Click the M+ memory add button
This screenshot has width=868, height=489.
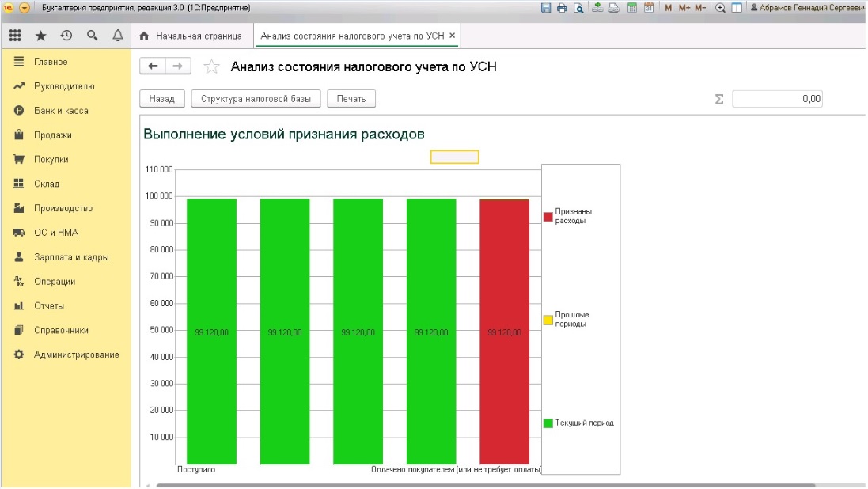(x=684, y=8)
